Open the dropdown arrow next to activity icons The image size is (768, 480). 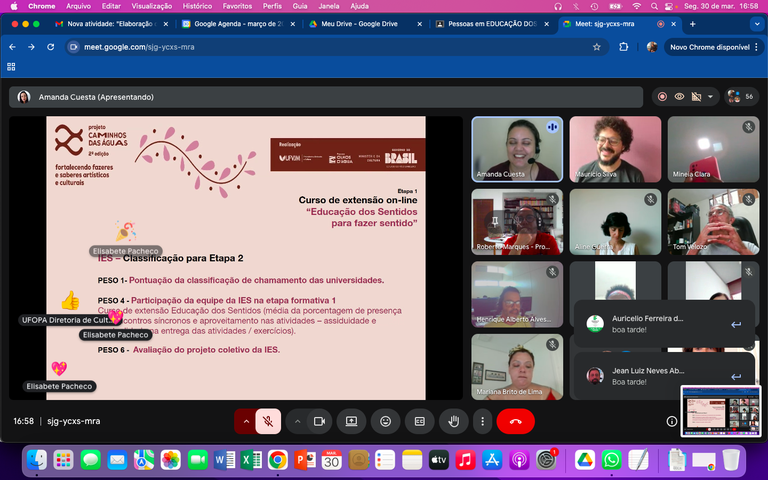(x=711, y=97)
